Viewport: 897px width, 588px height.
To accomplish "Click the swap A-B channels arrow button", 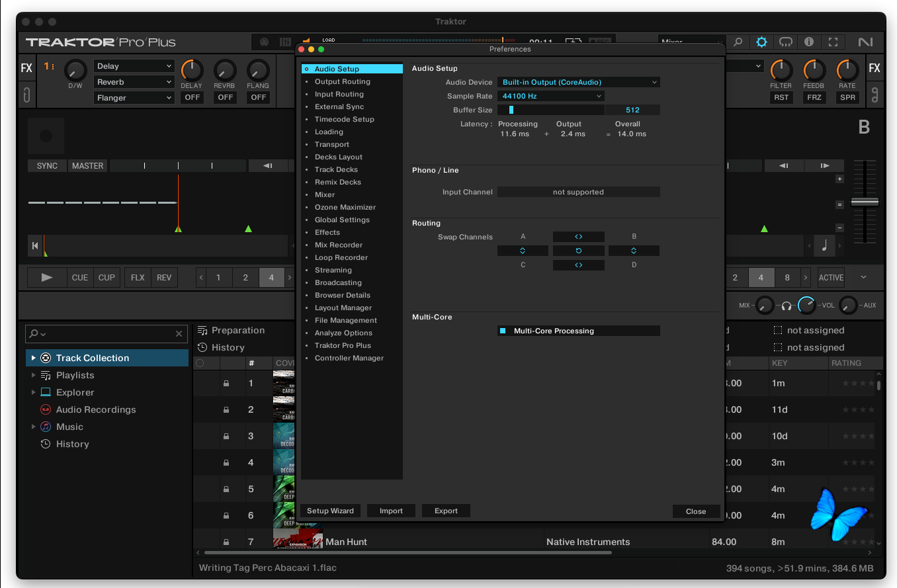I will (579, 236).
